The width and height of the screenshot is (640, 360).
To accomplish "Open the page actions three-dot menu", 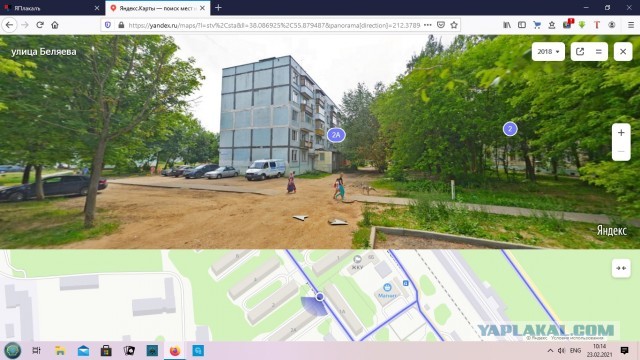I will pos(427,25).
